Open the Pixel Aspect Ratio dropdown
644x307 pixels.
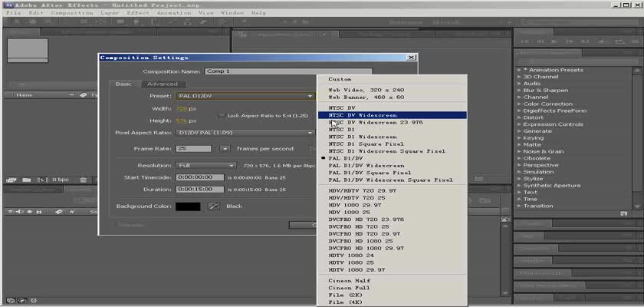pyautogui.click(x=245, y=133)
